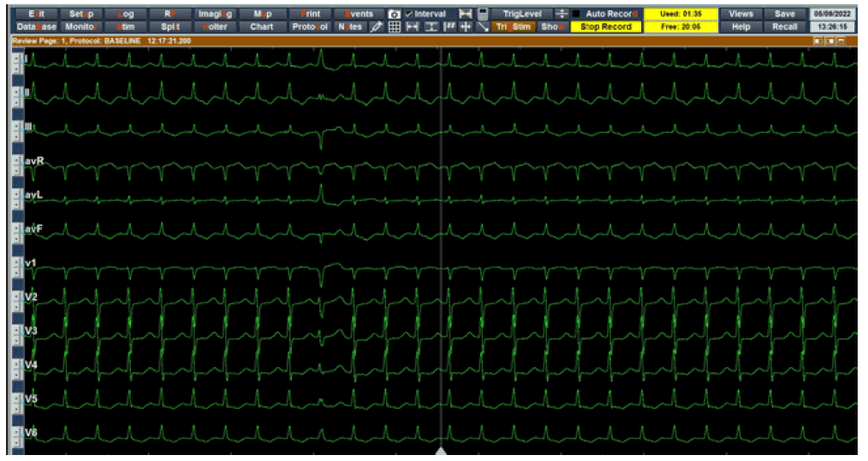
Task: Open the Protocol button
Action: click(310, 27)
